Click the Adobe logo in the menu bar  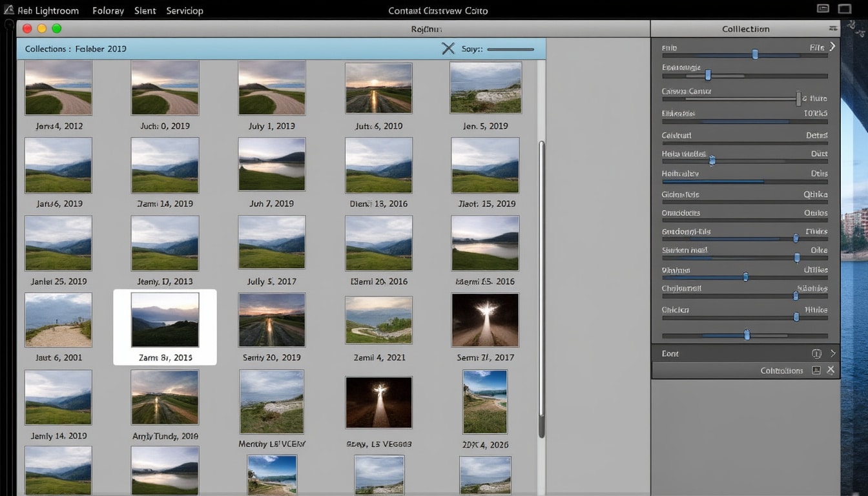click(8, 10)
